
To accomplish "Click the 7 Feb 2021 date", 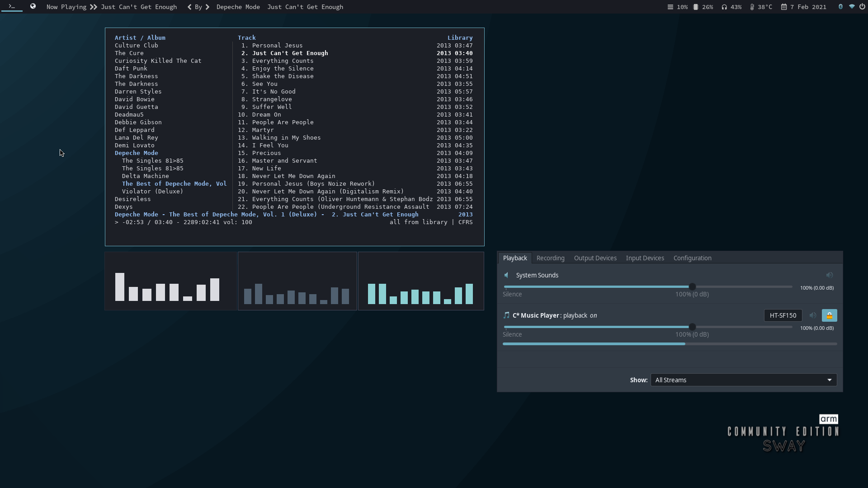I will [808, 7].
